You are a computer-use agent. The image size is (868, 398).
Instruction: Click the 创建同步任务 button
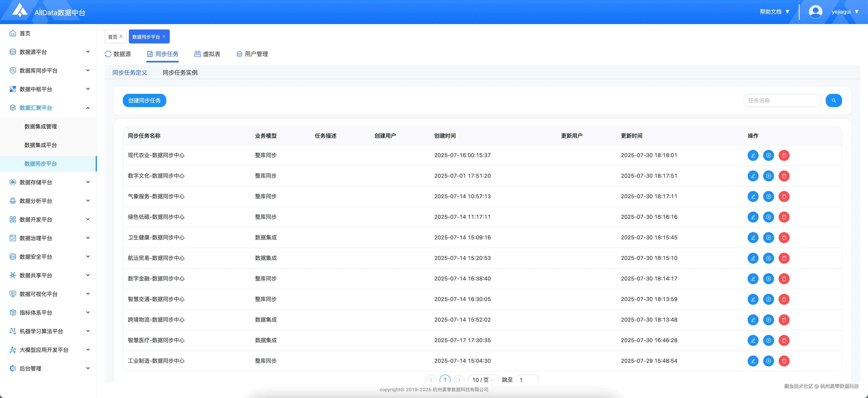tap(144, 100)
